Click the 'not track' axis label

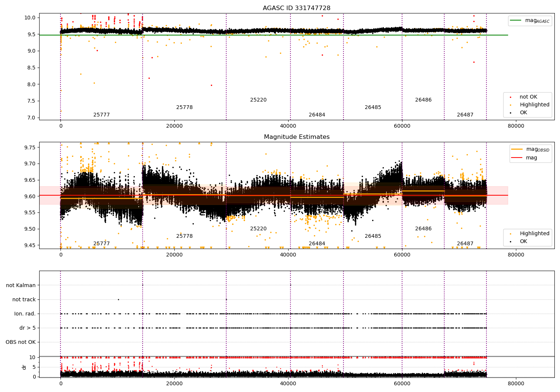point(24,299)
